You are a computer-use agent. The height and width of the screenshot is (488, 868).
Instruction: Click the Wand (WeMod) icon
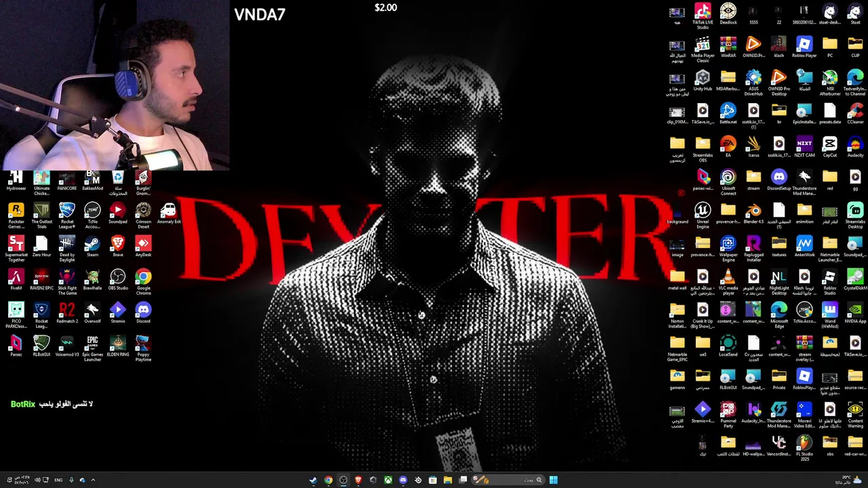point(830,315)
